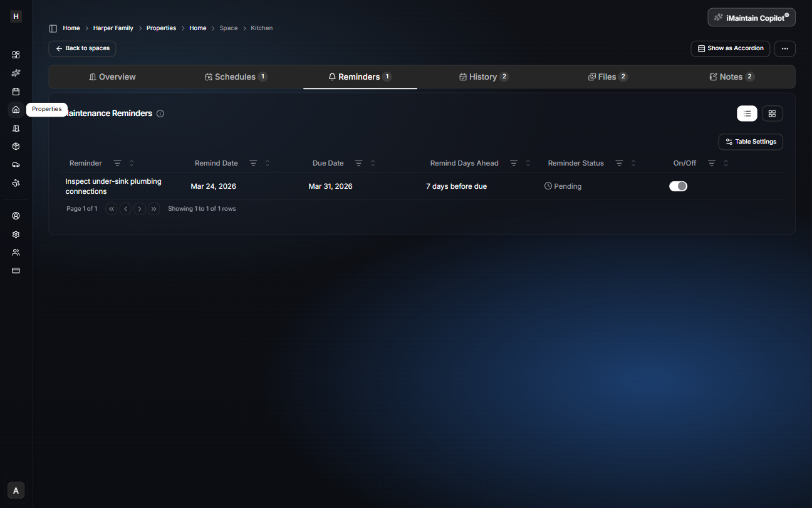
Task: Go to next page in pagination
Action: pyautogui.click(x=140, y=209)
